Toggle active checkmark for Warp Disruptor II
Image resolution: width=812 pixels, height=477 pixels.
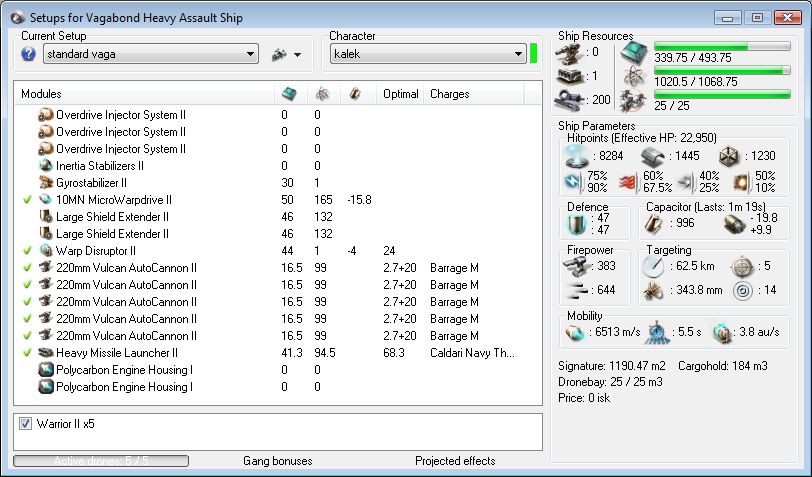28,251
